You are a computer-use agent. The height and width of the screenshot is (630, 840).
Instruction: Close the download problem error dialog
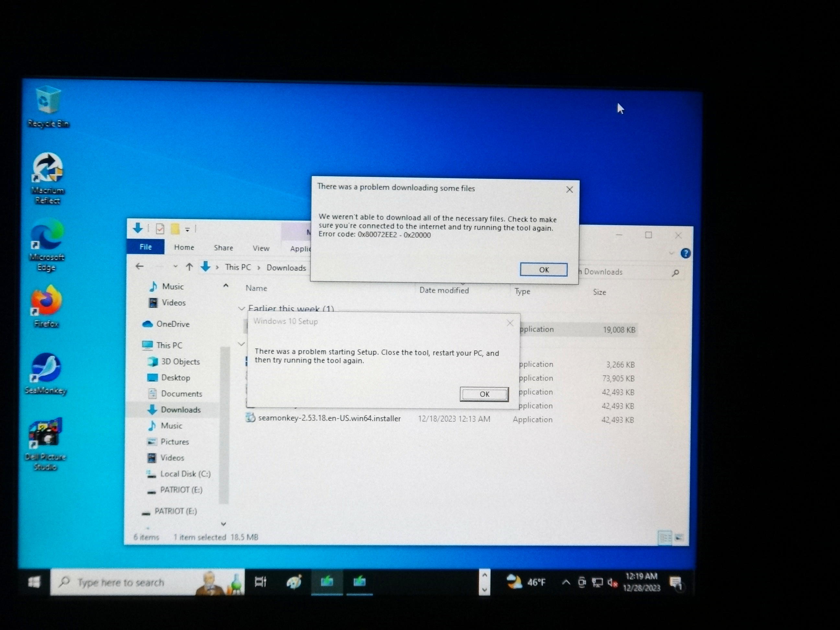tap(569, 190)
